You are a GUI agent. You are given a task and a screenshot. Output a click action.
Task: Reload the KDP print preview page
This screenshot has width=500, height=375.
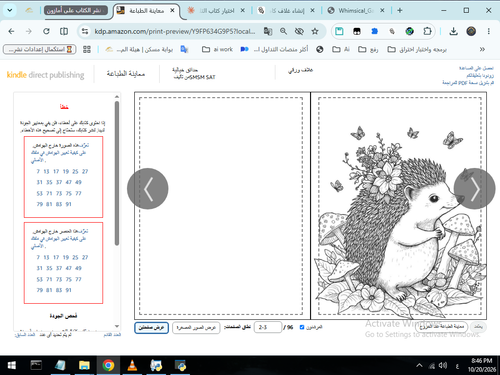(x=46, y=31)
